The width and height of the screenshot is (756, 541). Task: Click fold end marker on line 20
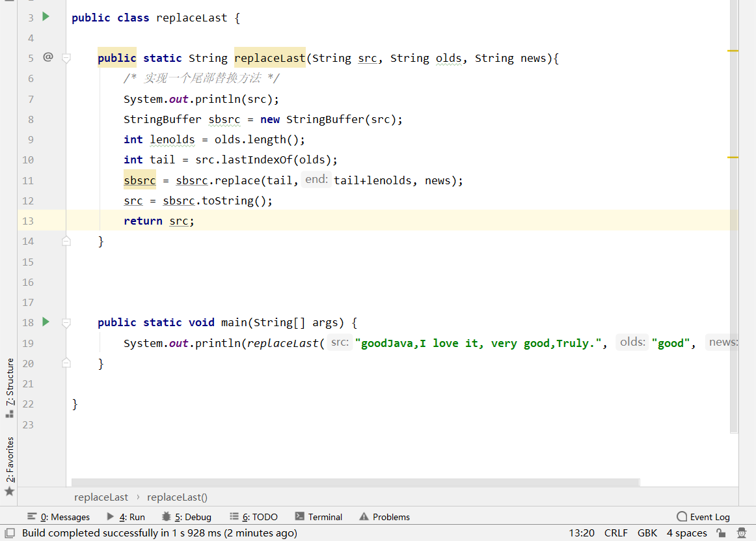pyautogui.click(x=66, y=363)
